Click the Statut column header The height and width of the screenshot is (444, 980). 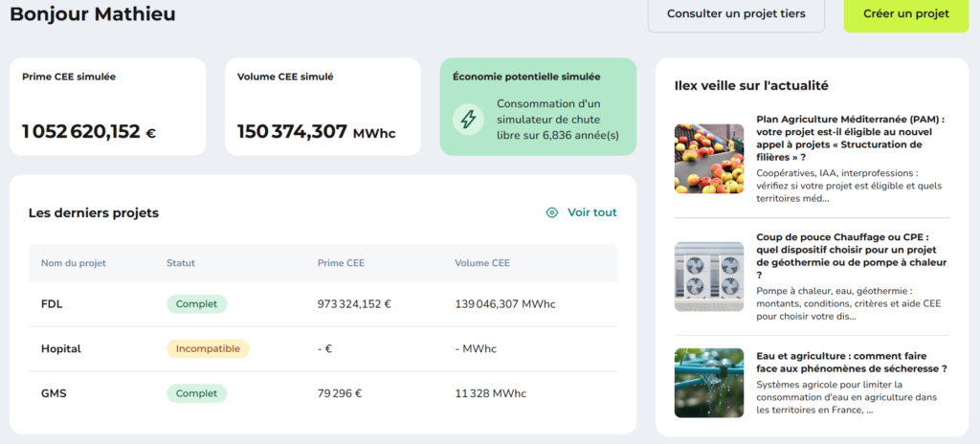(181, 263)
